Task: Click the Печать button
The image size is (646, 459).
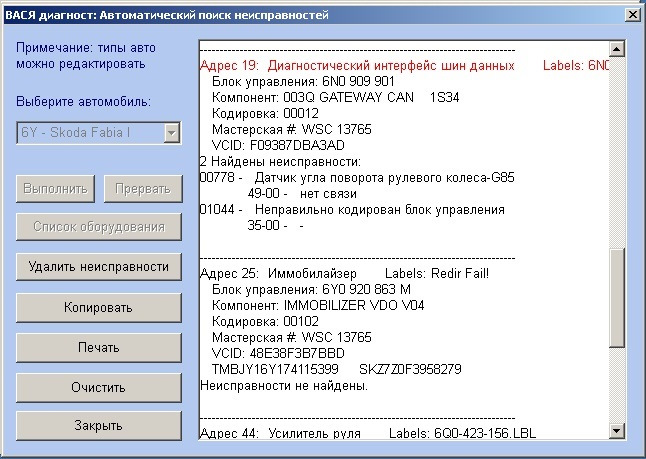Action: click(x=98, y=348)
